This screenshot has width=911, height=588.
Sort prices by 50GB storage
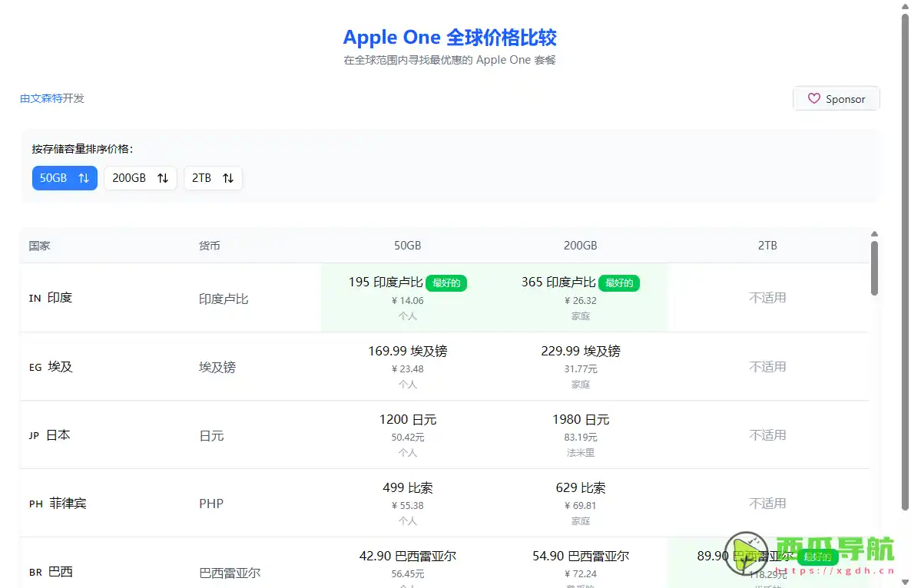tap(65, 178)
